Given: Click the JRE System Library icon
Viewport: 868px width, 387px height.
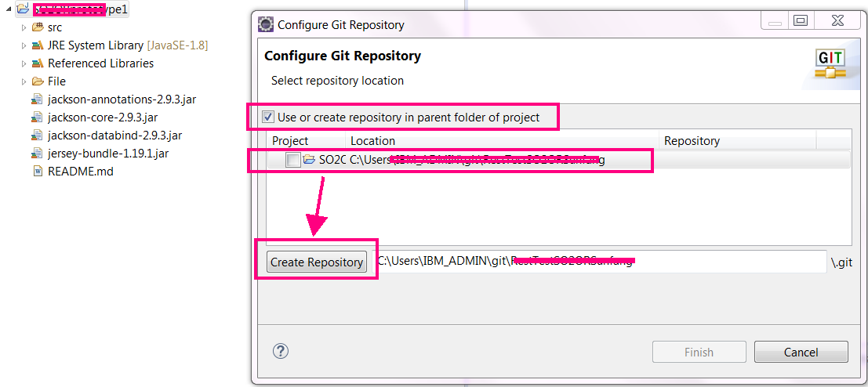Looking at the screenshot, I should coord(37,45).
